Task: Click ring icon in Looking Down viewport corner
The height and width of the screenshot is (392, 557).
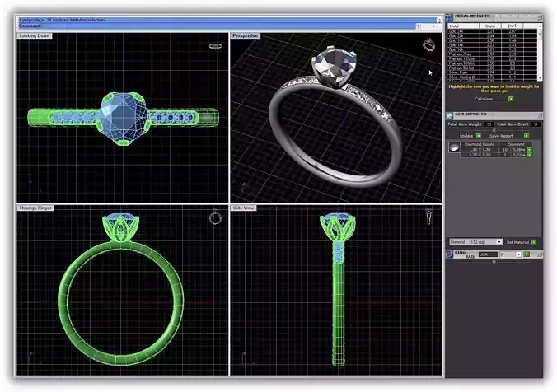Action: tap(215, 46)
